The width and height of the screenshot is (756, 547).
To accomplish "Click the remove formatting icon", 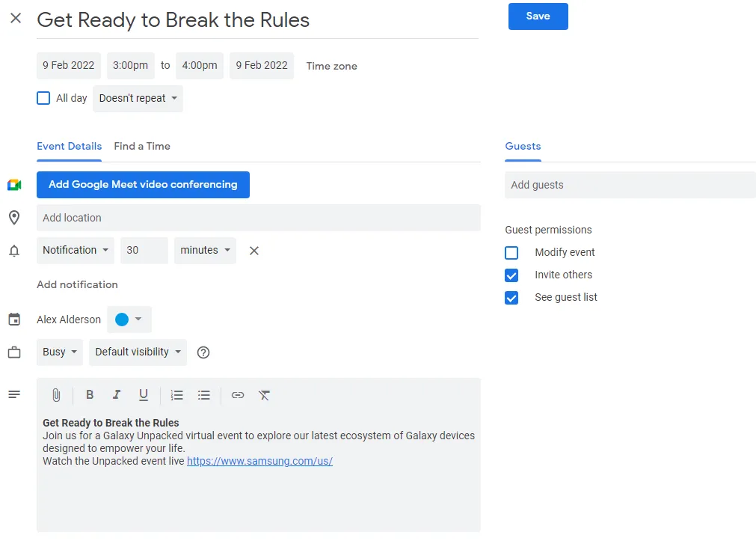I will coord(264,396).
